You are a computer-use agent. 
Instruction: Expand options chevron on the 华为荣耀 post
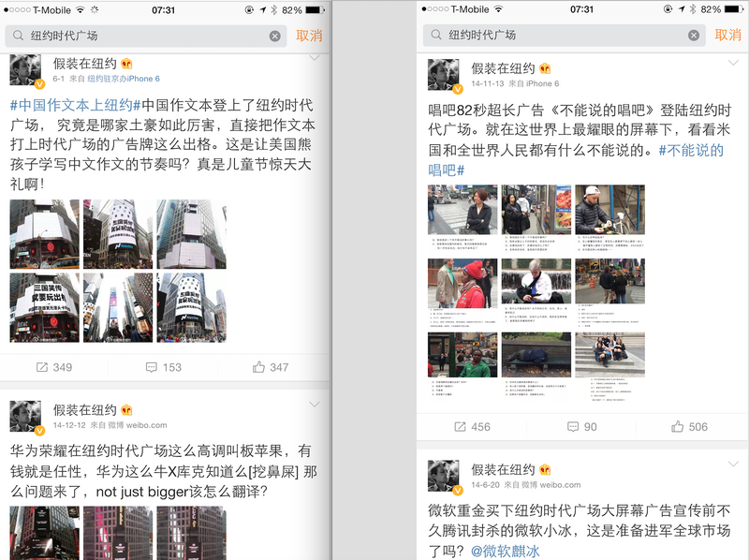(x=315, y=404)
